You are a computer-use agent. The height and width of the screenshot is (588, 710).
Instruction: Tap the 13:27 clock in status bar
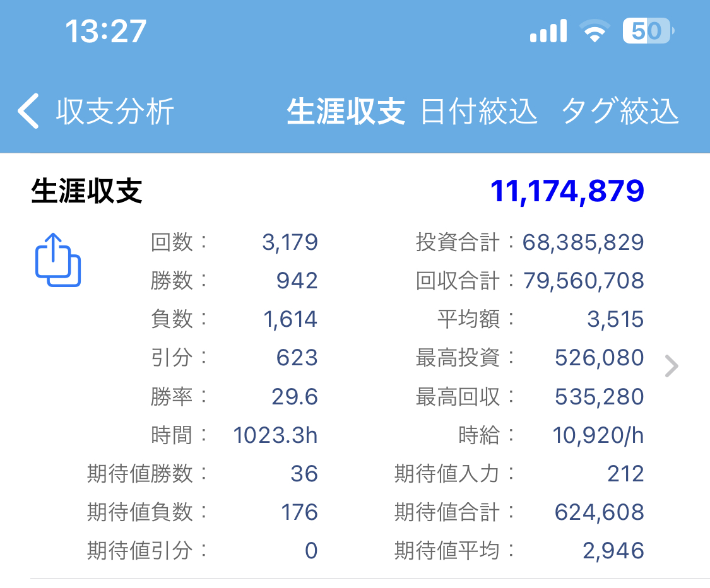coord(106,32)
